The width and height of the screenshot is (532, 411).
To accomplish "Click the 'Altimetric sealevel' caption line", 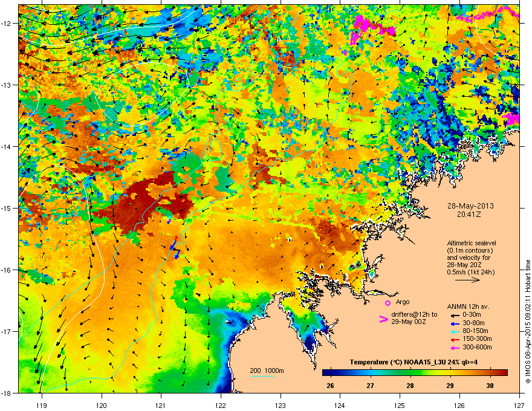I will tap(472, 243).
